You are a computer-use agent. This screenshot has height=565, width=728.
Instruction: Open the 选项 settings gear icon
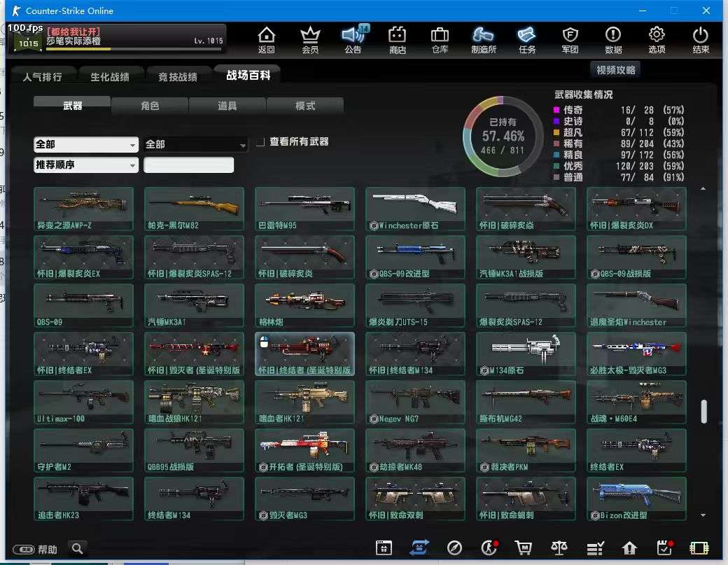[x=657, y=39]
